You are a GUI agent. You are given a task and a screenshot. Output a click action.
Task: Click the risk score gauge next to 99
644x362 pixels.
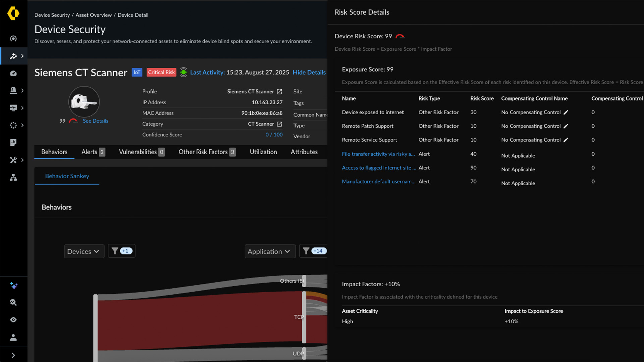point(73,120)
